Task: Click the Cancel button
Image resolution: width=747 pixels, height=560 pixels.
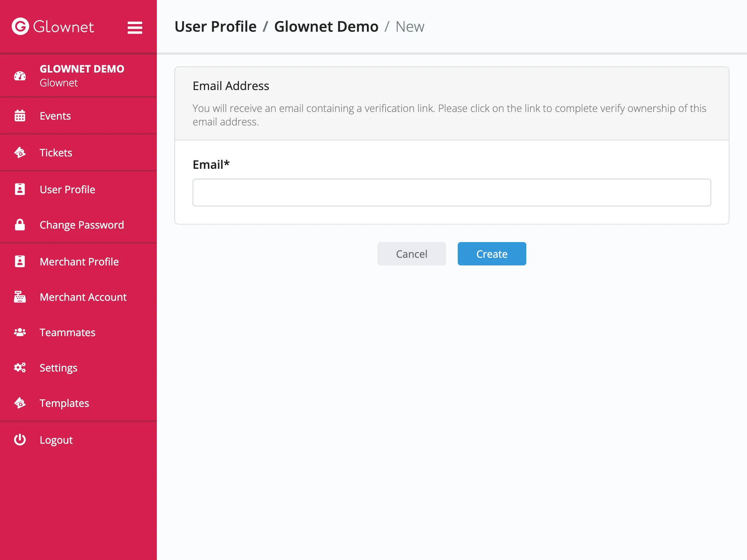Action: (411, 254)
